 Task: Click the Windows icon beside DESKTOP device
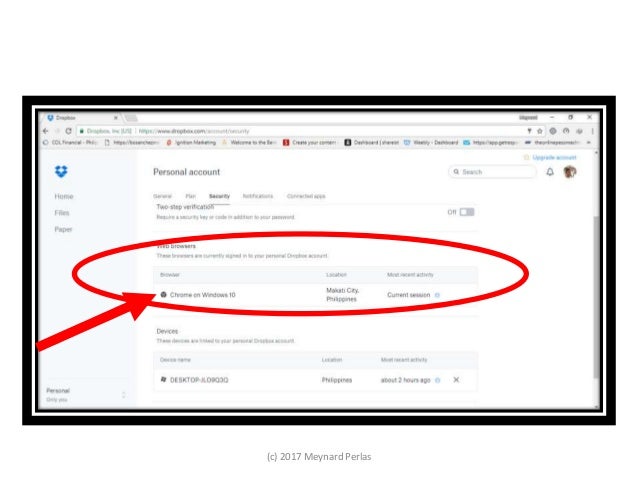164,379
